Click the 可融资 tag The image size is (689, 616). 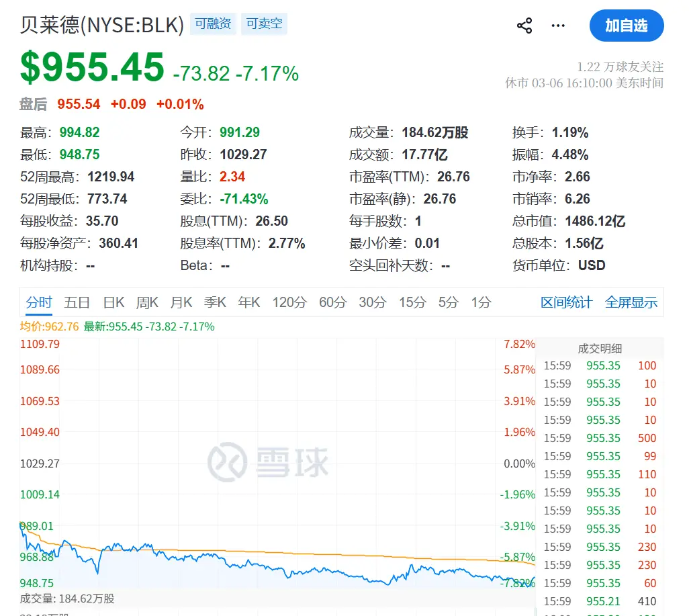coord(213,24)
